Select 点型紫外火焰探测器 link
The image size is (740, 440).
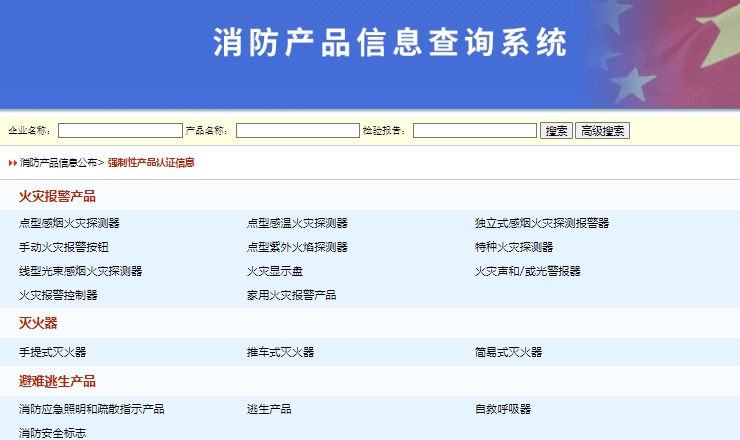tap(297, 247)
